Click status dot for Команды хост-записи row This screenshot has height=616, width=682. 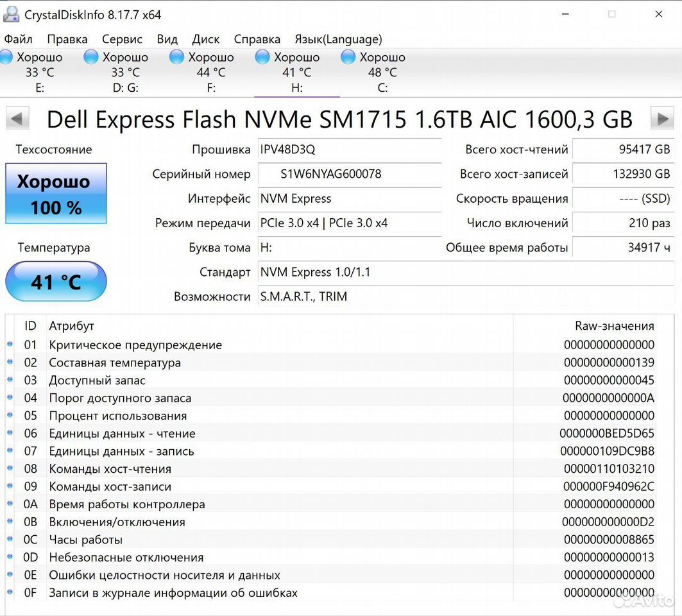coord(10,486)
